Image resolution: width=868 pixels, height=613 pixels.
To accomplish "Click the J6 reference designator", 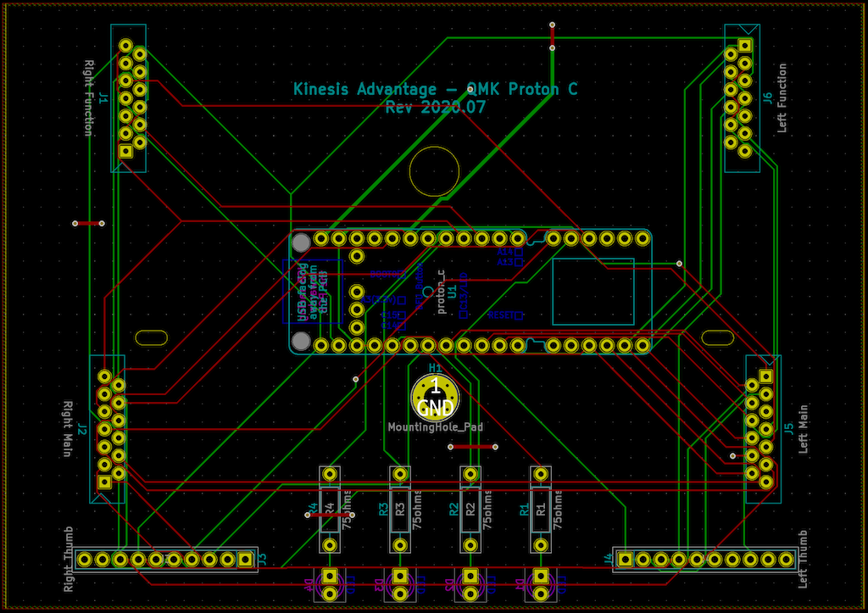I will (767, 98).
